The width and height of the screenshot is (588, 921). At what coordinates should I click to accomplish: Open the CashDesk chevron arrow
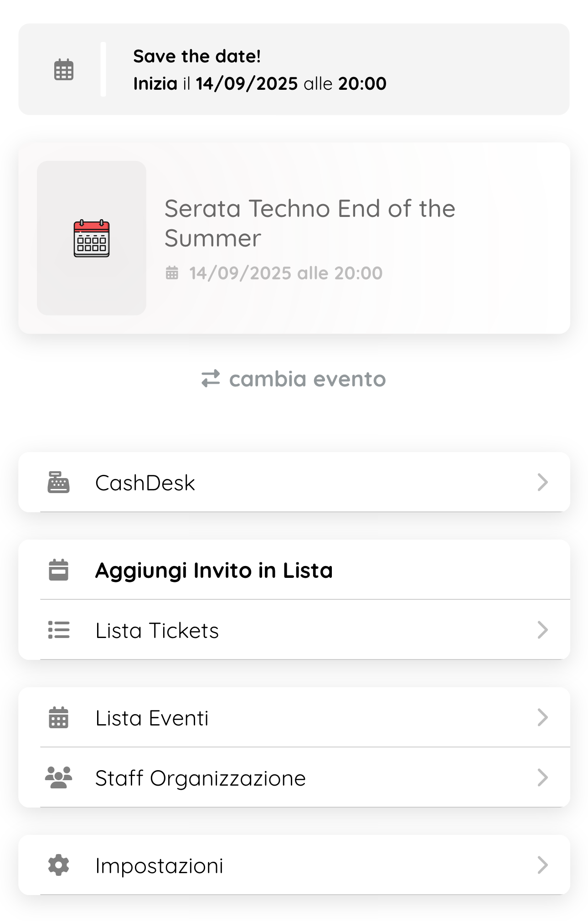pos(542,483)
